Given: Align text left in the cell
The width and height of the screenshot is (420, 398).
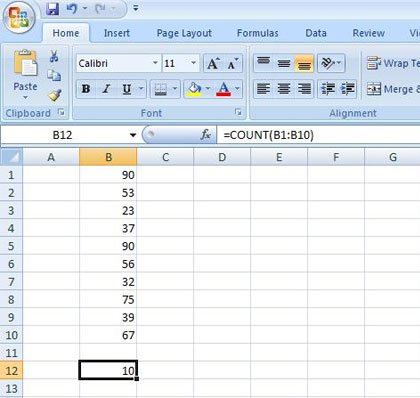Looking at the screenshot, I should click(x=264, y=89).
